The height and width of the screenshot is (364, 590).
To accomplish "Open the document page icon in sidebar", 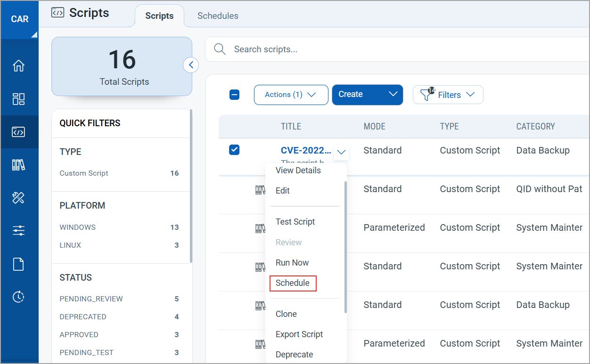I will [18, 264].
